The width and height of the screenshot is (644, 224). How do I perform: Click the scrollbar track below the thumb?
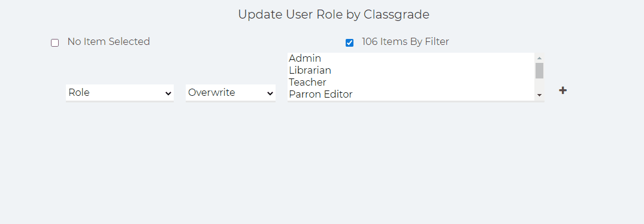pyautogui.click(x=540, y=84)
